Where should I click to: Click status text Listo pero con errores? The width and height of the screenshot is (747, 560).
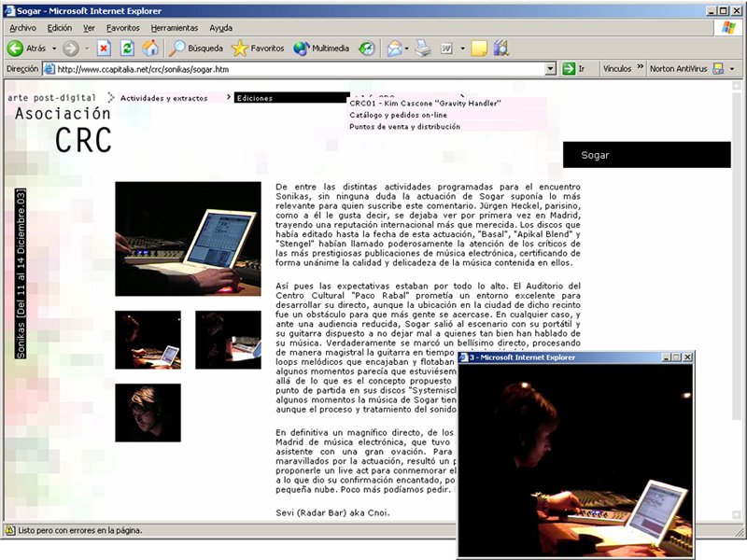[x=80, y=530]
